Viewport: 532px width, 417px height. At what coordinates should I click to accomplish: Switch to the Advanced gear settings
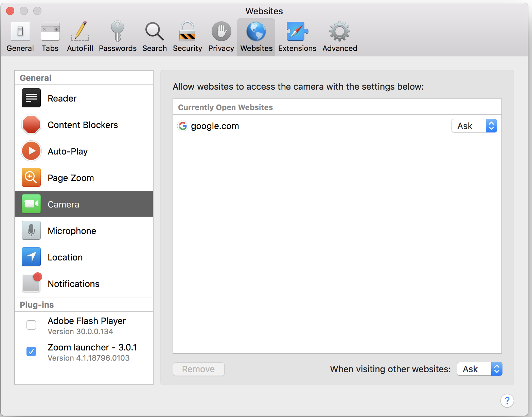(x=339, y=36)
